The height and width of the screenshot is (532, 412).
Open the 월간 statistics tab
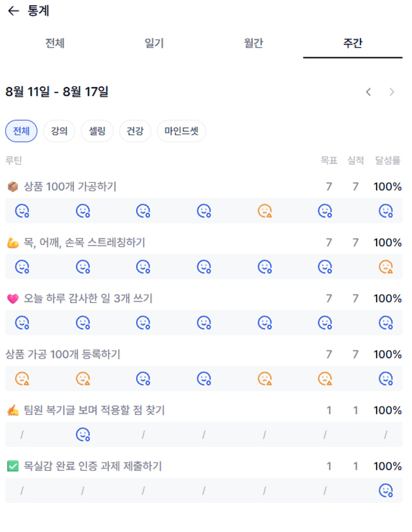(254, 43)
